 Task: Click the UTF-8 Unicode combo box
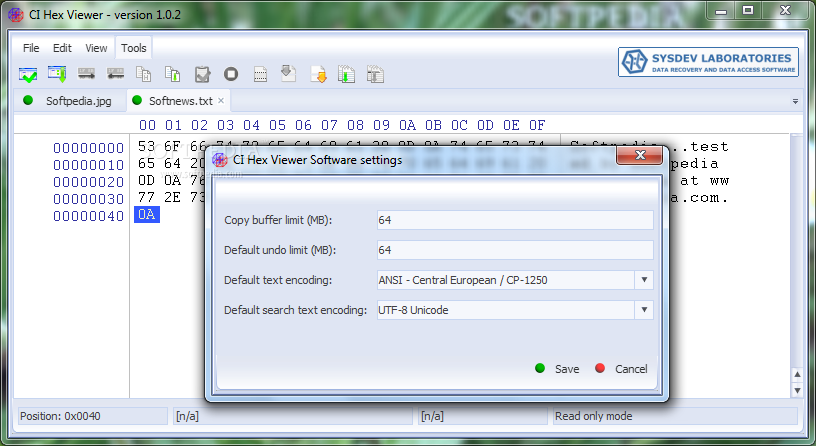tap(515, 310)
